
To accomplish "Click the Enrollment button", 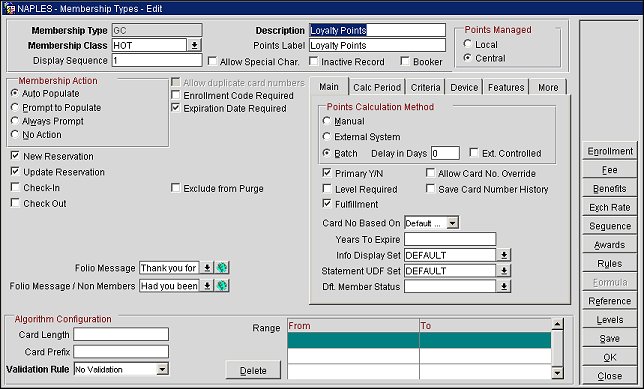I will pos(610,151).
